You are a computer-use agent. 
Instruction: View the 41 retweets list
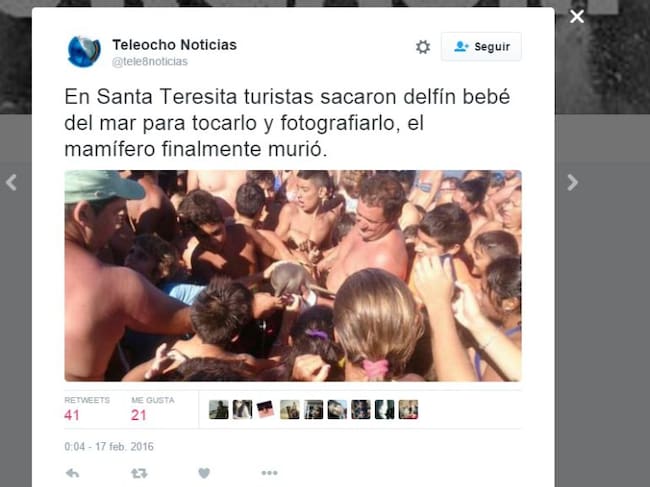(87, 409)
